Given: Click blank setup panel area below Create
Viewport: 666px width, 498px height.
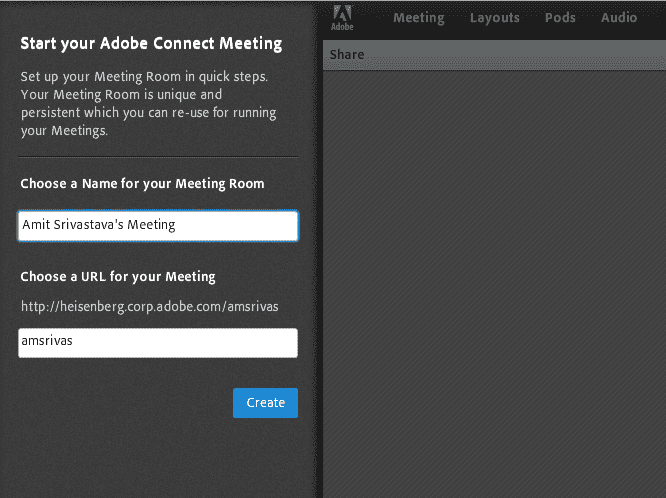Looking at the screenshot, I should pos(158,458).
